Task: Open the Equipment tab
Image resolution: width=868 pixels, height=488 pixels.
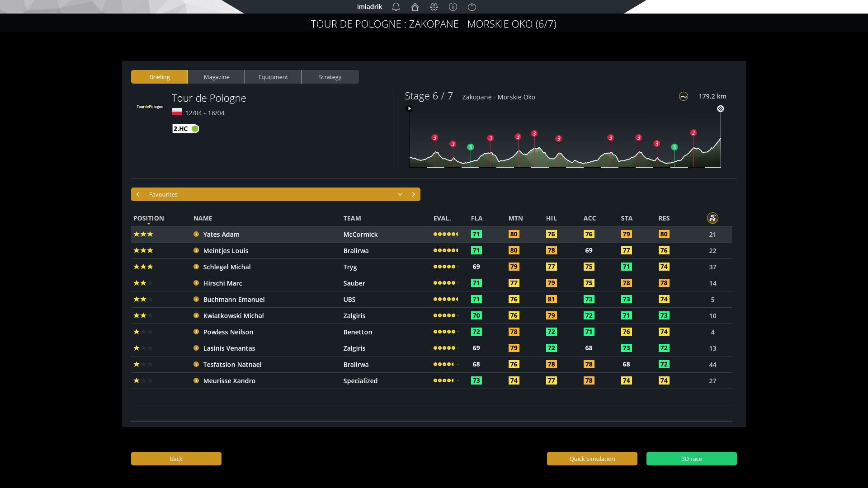Action: tap(273, 77)
